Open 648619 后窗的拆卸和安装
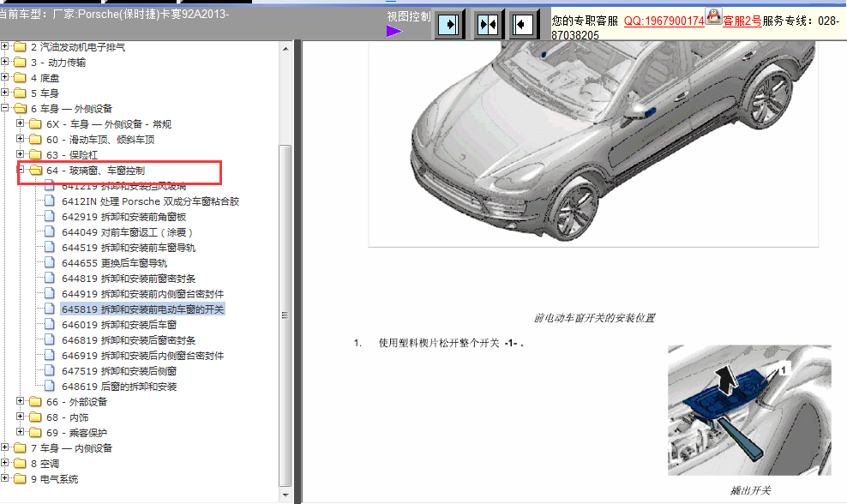847x504 pixels. click(119, 387)
